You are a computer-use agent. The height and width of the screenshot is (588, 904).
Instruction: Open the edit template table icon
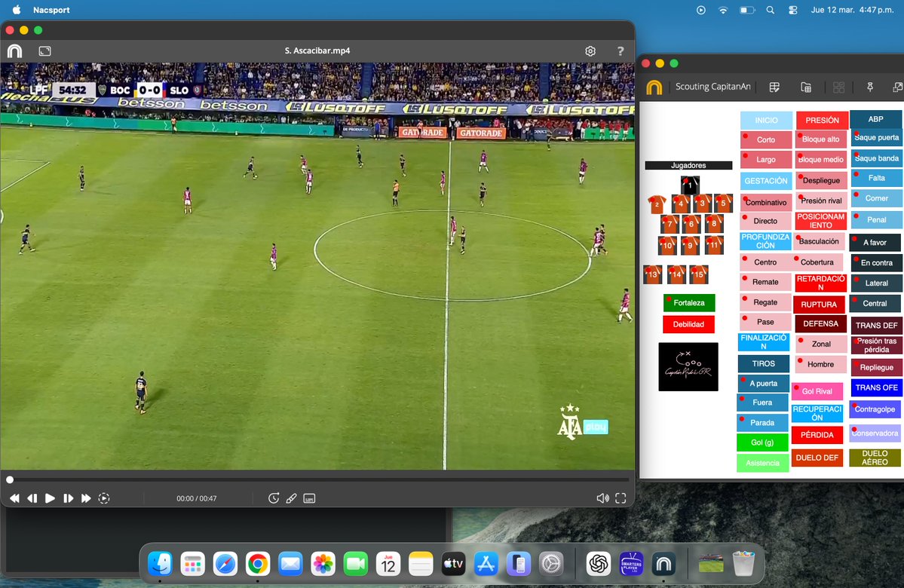pos(774,87)
